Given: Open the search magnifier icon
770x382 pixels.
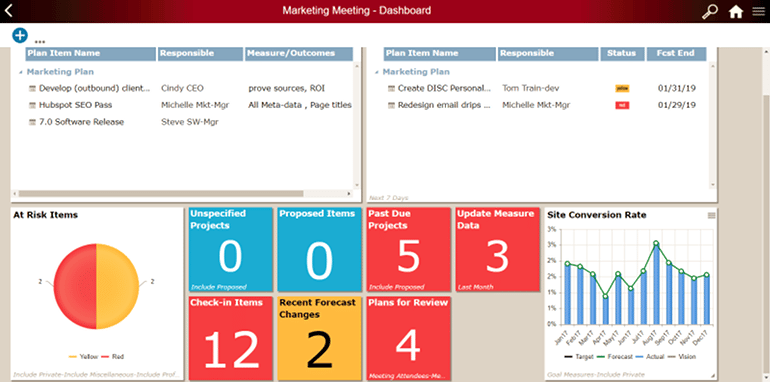Looking at the screenshot, I should [709, 11].
